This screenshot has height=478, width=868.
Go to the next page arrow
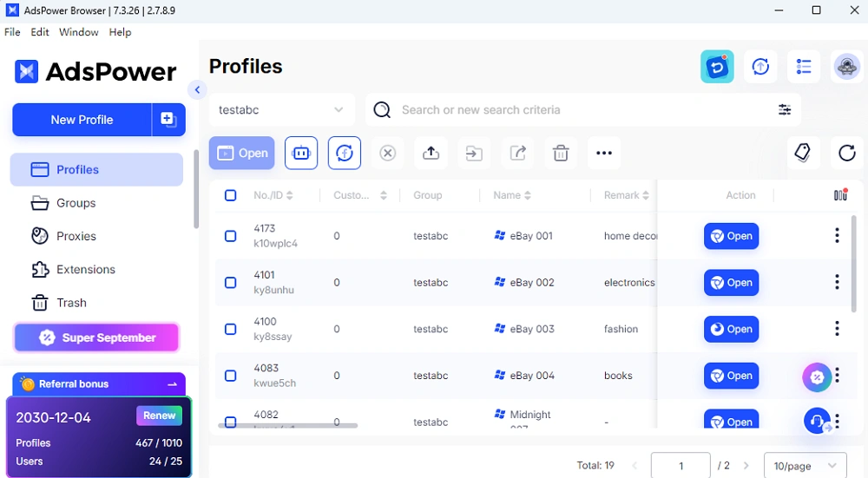click(746, 466)
